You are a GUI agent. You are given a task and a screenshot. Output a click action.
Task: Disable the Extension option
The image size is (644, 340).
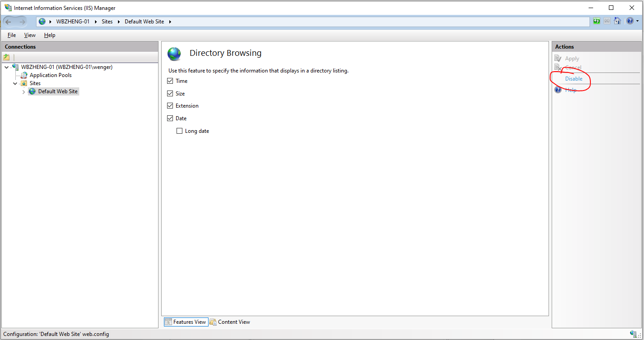pos(170,105)
